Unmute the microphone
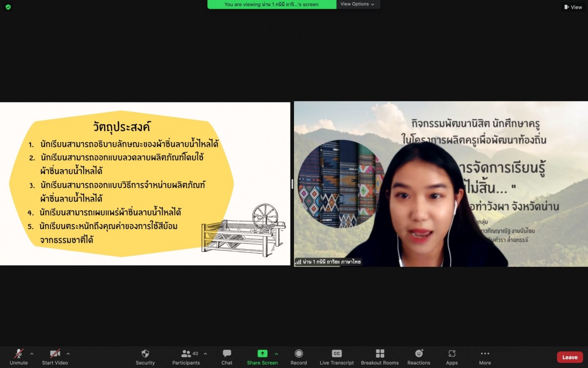Viewport: 588px width, 368px height. coord(19,354)
